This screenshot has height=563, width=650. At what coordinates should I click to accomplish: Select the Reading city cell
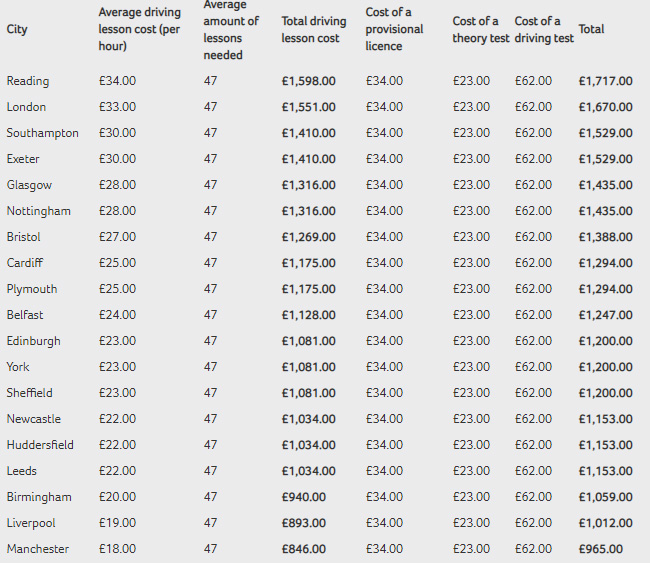[28, 81]
